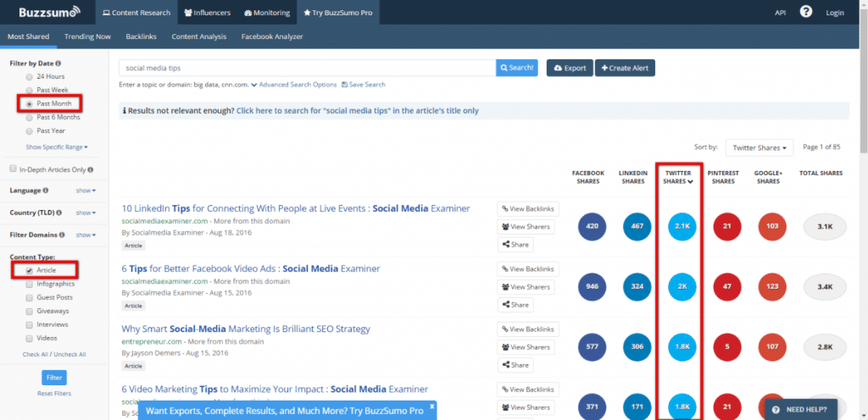868x420 pixels.
Task: Enable the Infographics content type checkbox
Action: pyautogui.click(x=30, y=285)
